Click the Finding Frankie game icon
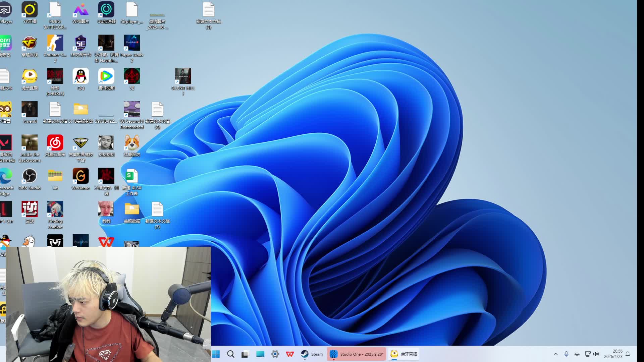 (55, 209)
